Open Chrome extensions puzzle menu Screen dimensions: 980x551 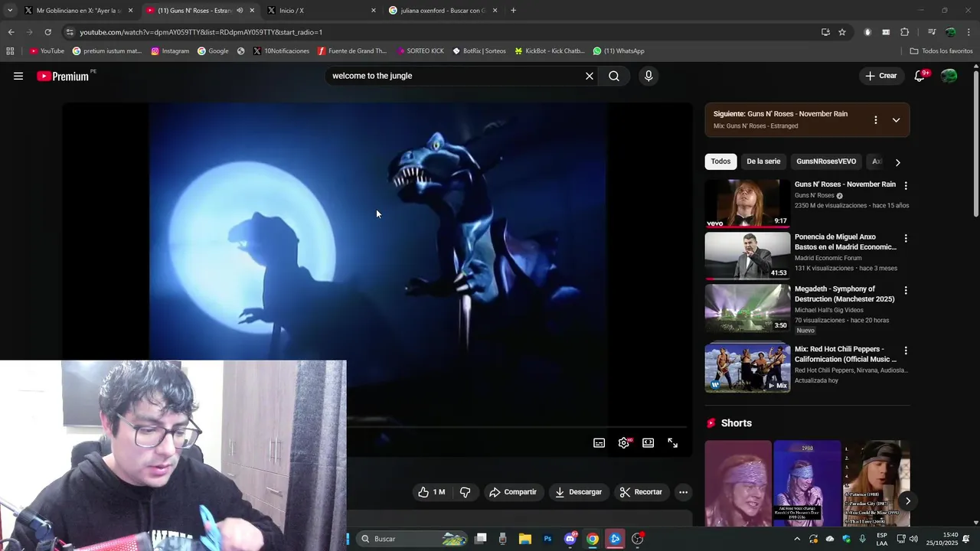[905, 32]
